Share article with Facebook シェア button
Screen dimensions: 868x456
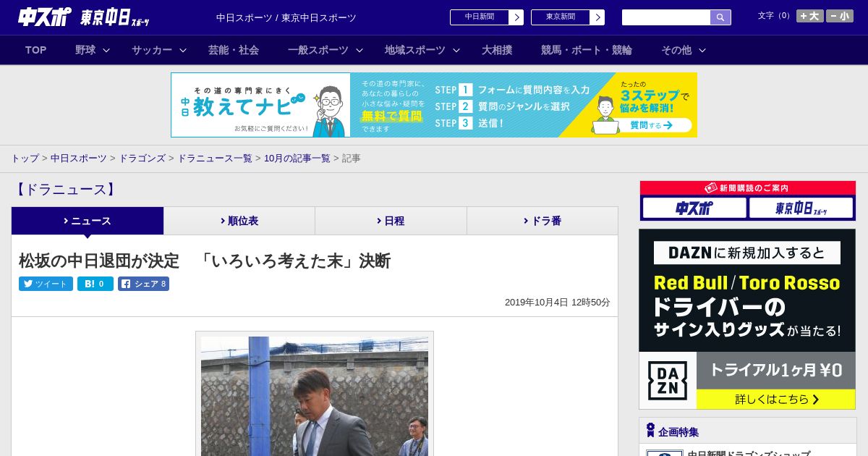tap(143, 284)
